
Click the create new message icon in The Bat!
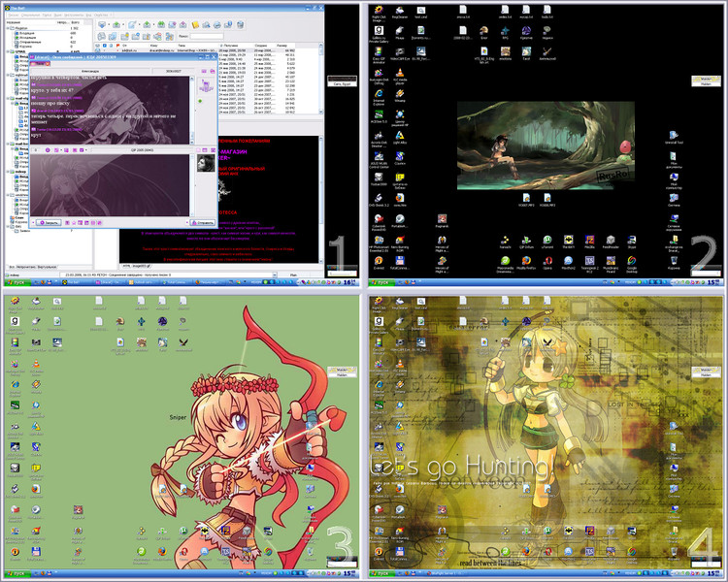[132, 24]
